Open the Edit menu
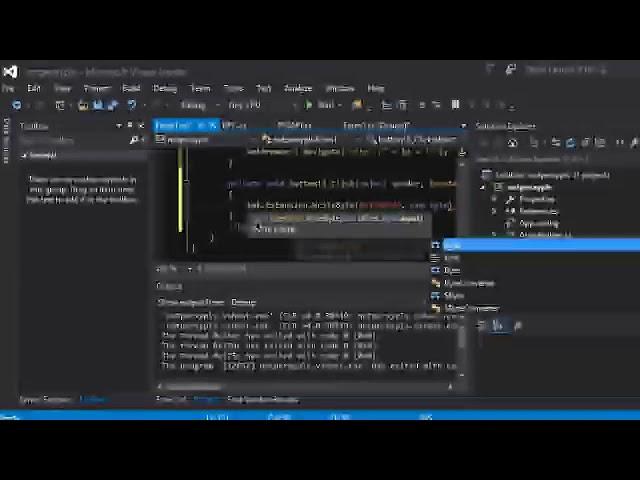The height and width of the screenshot is (480, 640). tap(34, 89)
